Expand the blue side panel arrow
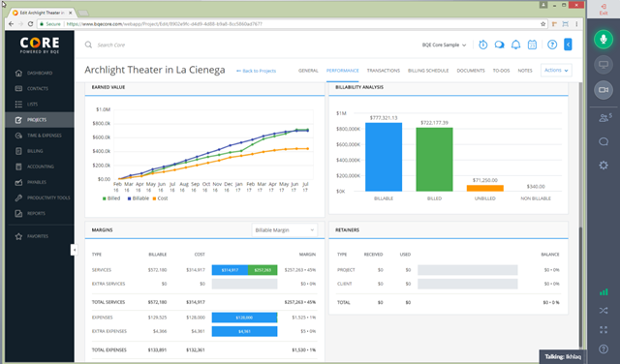 pyautogui.click(x=568, y=45)
